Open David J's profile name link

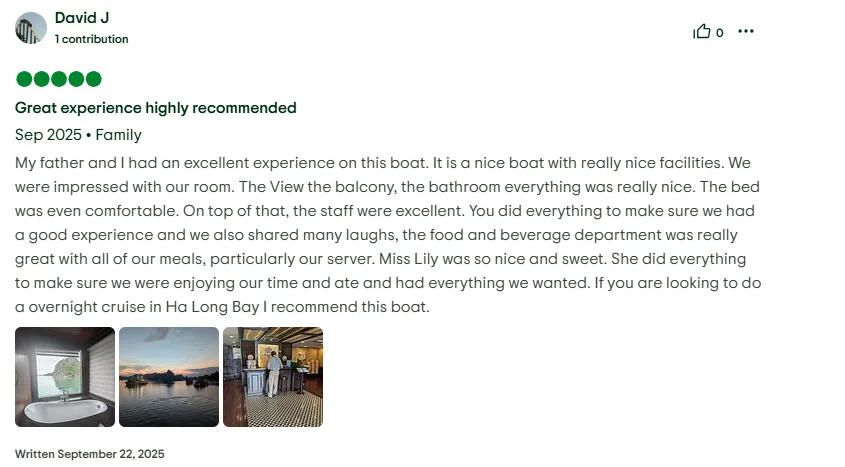(x=82, y=18)
